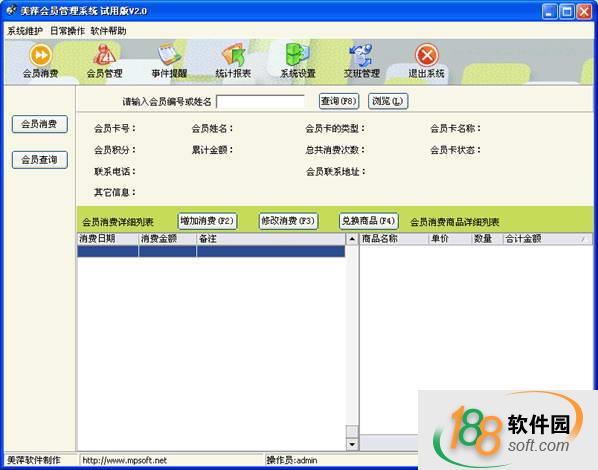
Task: Open the 系统维护 menu
Action: (x=25, y=31)
